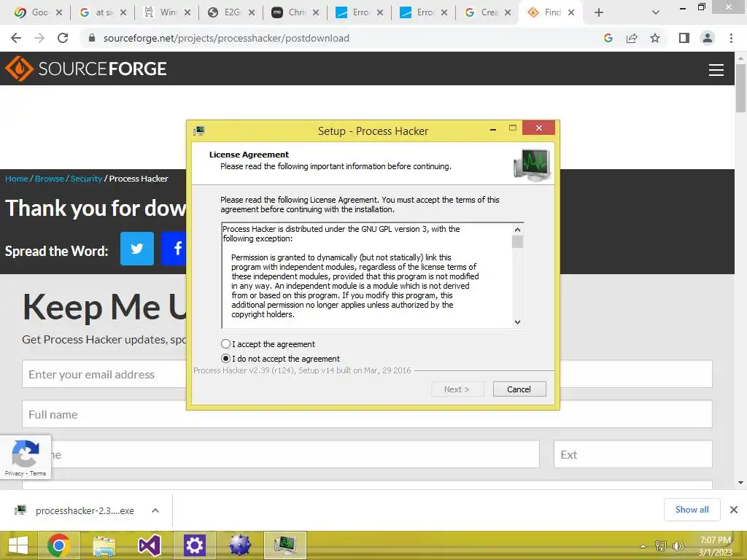
Task: Reload the page
Action: pyautogui.click(x=63, y=38)
